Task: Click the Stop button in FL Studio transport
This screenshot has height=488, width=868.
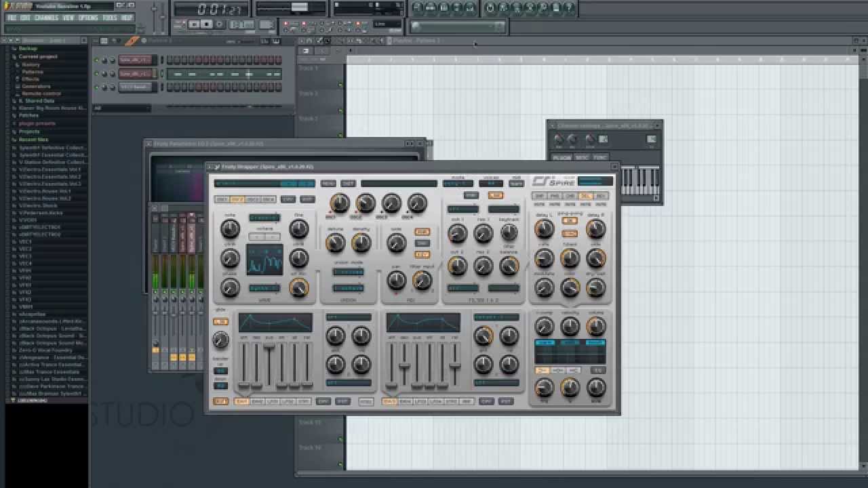Action: pos(206,24)
